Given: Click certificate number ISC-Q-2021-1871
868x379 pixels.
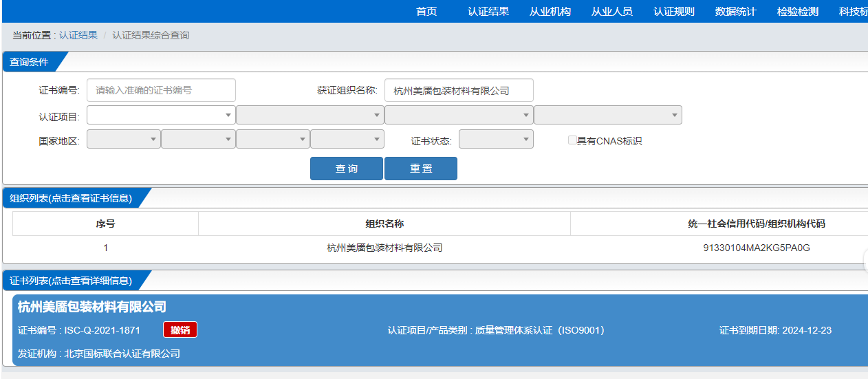Looking at the screenshot, I should 102,330.
